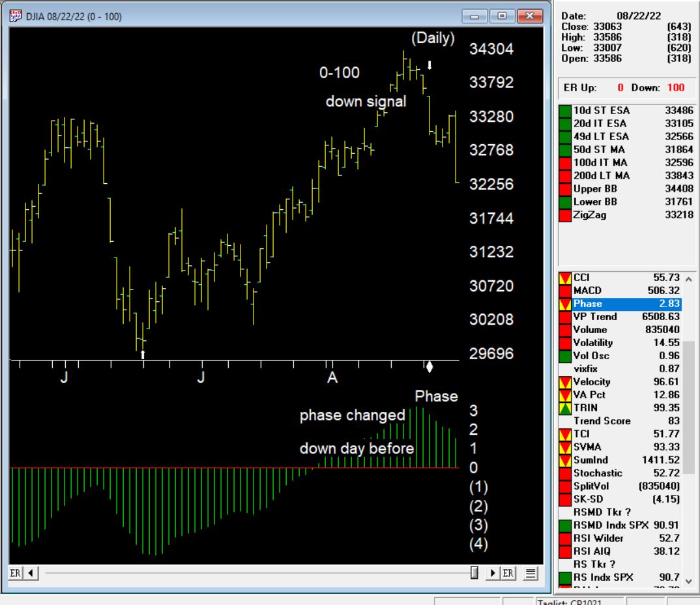
Task: Select the highlighted Phase indicator row
Action: click(619, 304)
